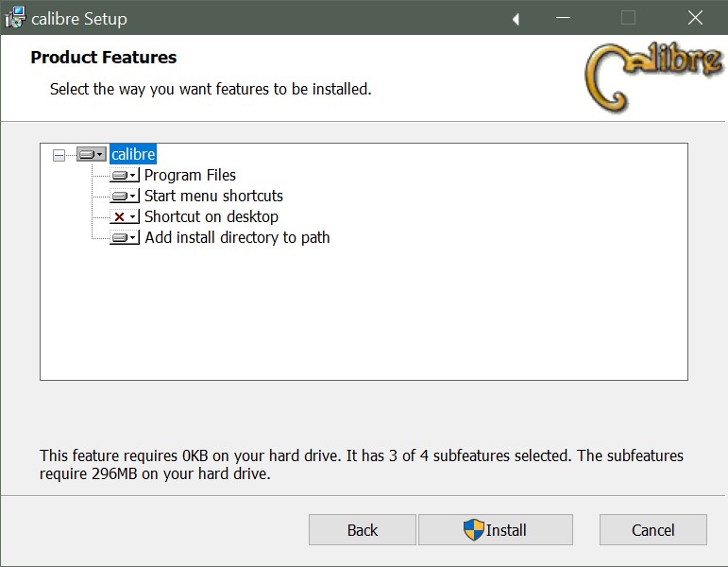Open Add install directory to path dropdown
Image resolution: width=728 pixels, height=567 pixels.
pyautogui.click(x=125, y=238)
